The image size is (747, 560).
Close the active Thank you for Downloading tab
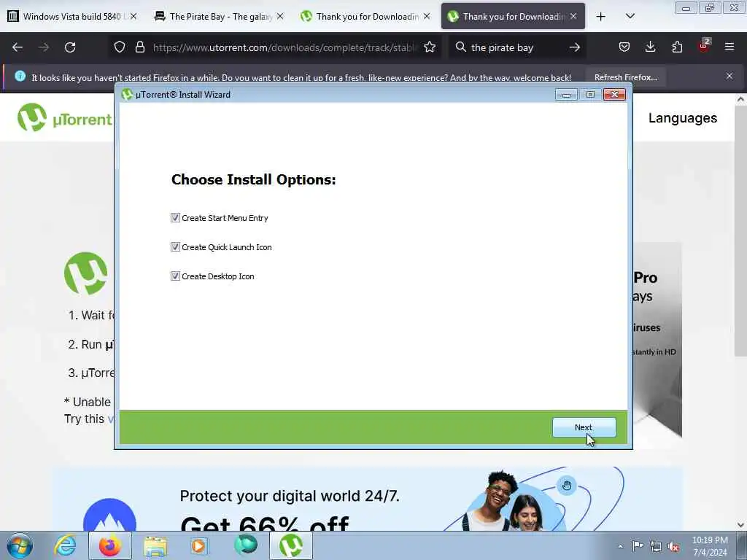coord(573,16)
